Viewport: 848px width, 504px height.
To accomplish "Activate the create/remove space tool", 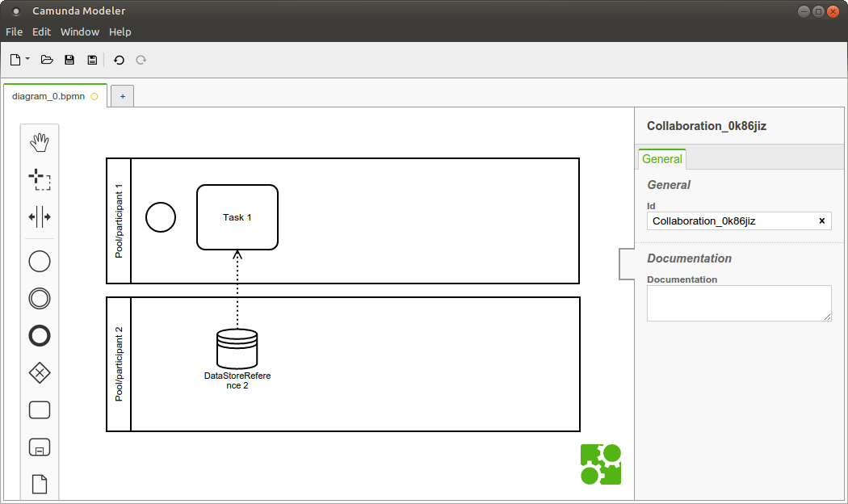I will click(40, 216).
